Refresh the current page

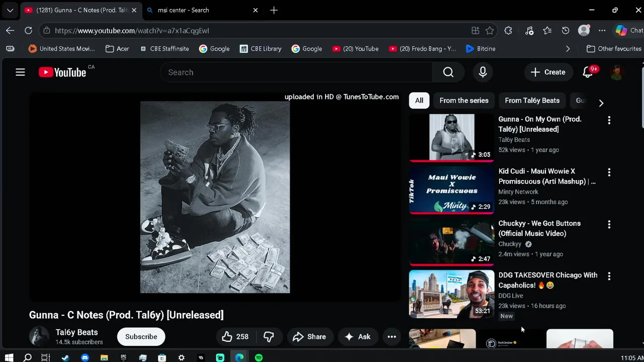pyautogui.click(x=28, y=31)
